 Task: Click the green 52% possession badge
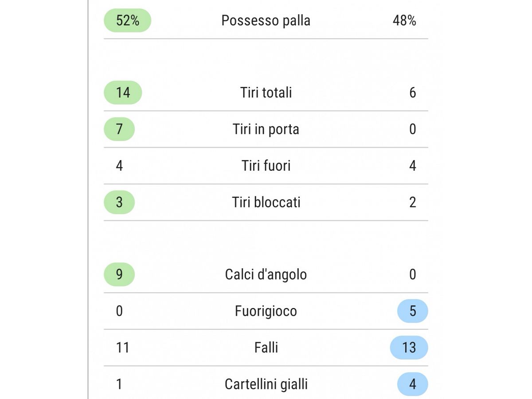[128, 20]
